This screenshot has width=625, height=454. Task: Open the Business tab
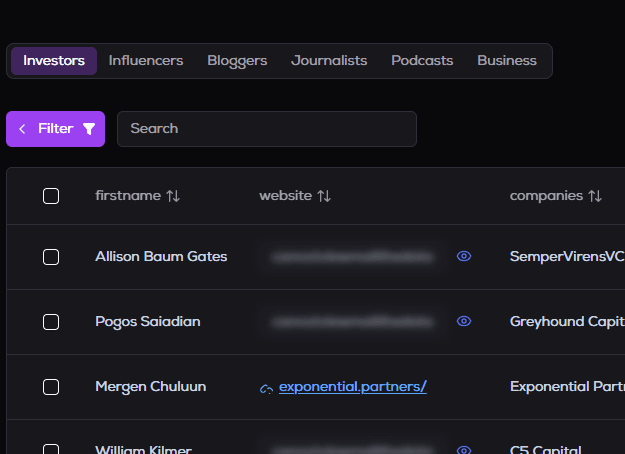pos(507,61)
